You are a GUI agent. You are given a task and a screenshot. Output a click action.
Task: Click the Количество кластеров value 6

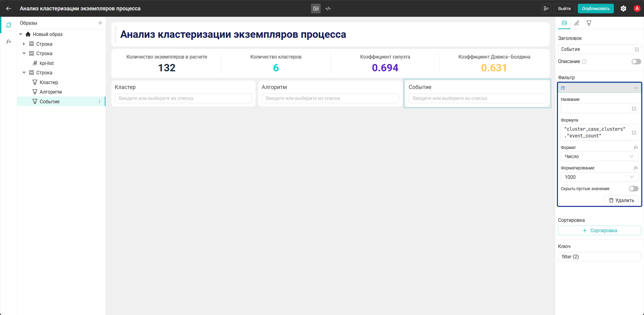point(276,68)
